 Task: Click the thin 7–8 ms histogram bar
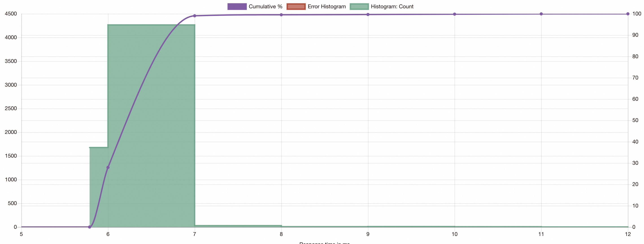click(237, 226)
